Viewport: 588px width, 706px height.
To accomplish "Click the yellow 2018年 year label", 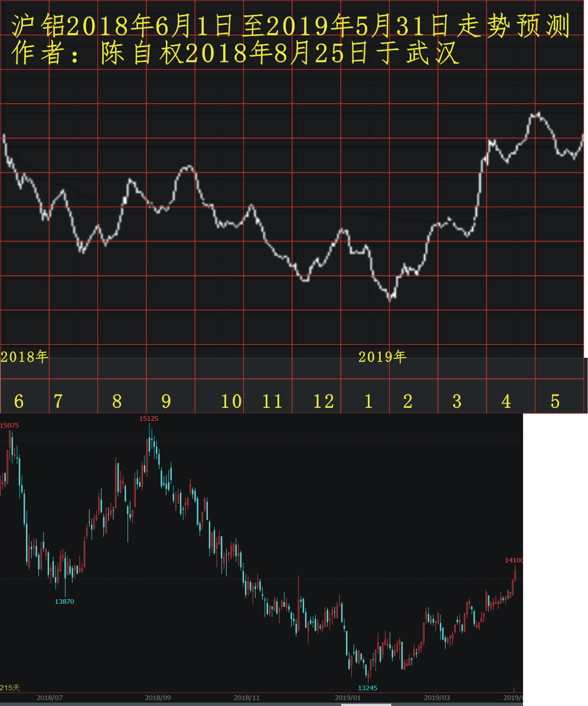I will [x=24, y=357].
